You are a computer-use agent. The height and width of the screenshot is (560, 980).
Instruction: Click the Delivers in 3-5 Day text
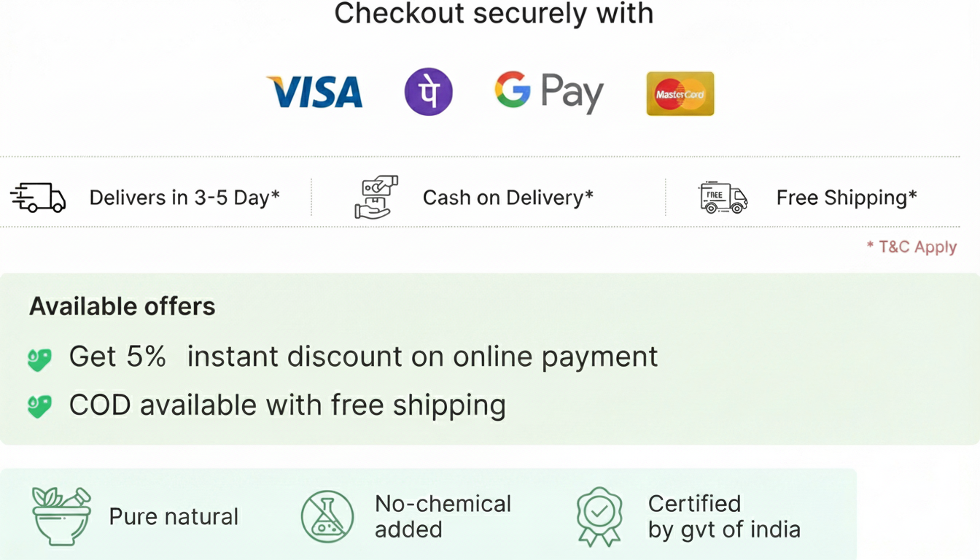pos(184,198)
